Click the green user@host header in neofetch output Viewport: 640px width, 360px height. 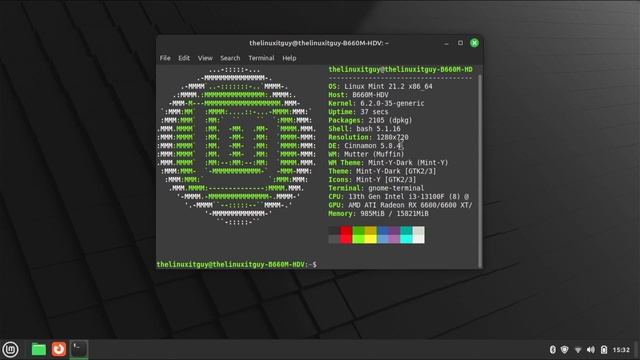coord(400,69)
